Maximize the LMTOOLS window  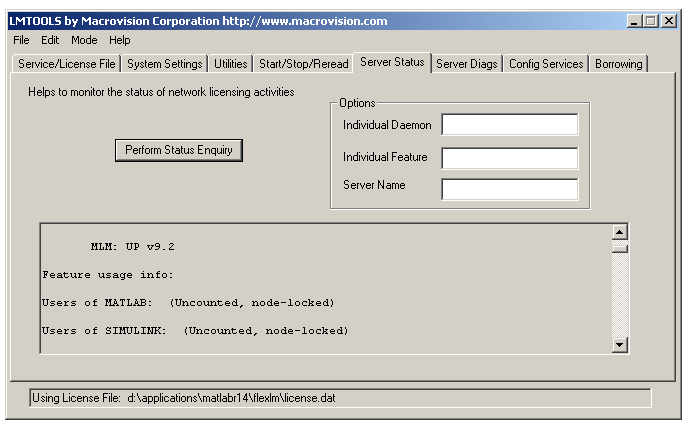point(651,21)
